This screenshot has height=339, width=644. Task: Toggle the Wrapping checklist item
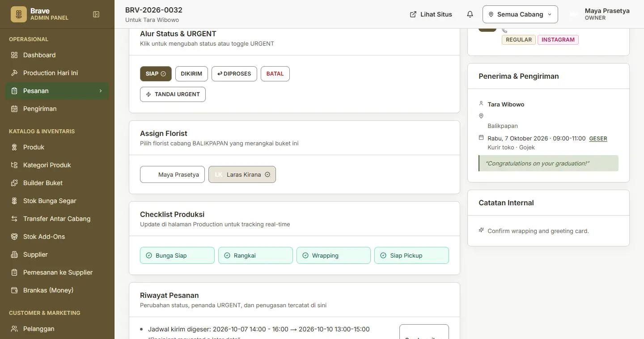pos(334,255)
